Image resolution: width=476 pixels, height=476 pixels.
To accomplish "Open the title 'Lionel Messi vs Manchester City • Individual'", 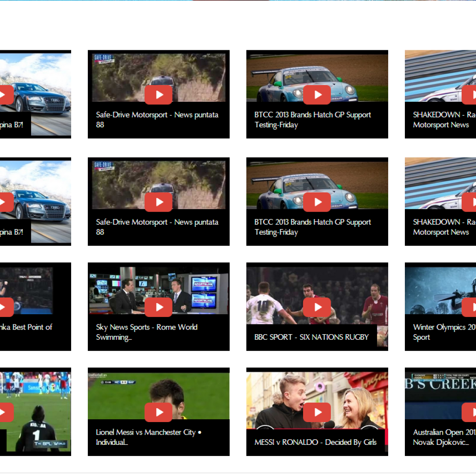I will point(148,437).
